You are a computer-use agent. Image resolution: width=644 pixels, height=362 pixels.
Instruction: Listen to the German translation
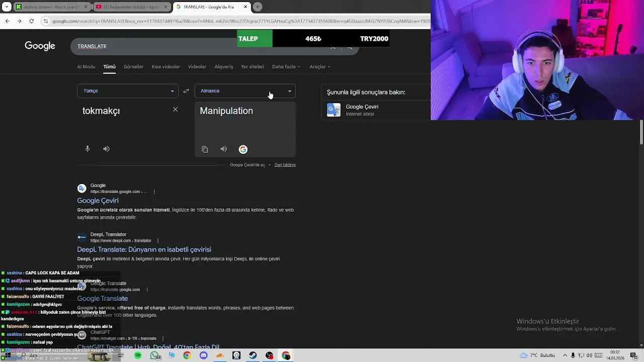point(223,149)
